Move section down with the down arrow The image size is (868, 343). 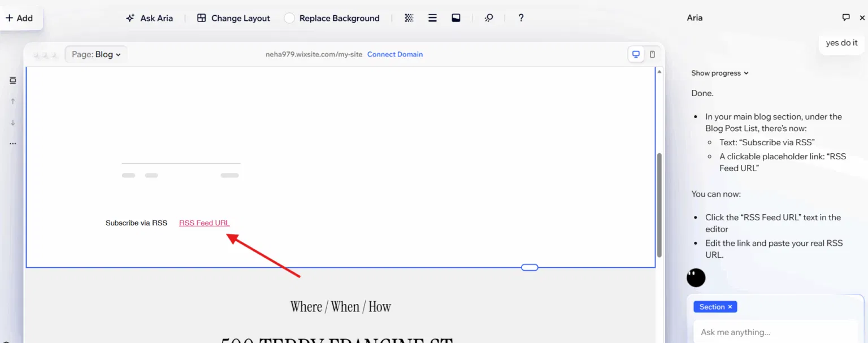pyautogui.click(x=12, y=123)
